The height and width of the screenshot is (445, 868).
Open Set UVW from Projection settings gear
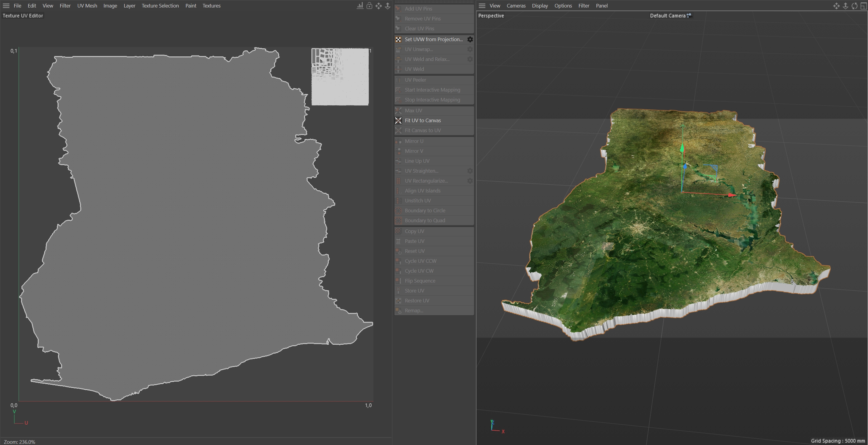coord(470,39)
